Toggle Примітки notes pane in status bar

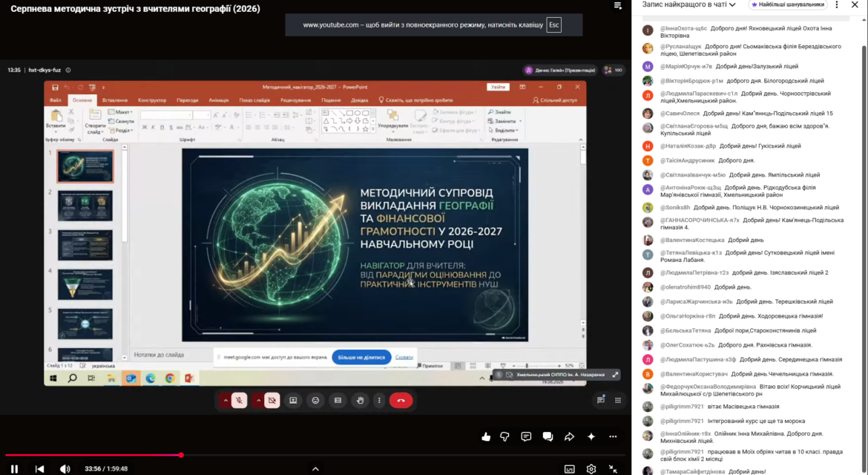430,366
